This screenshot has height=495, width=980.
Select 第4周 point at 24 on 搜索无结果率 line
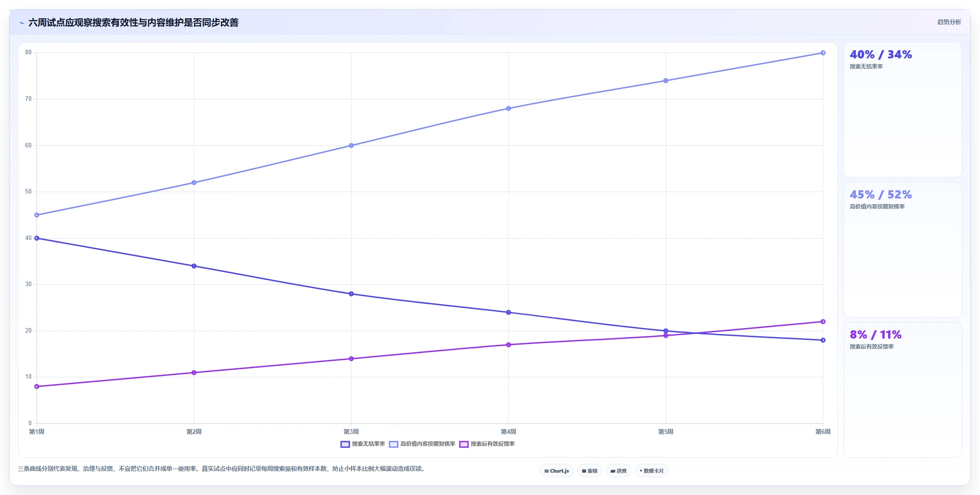click(x=508, y=313)
